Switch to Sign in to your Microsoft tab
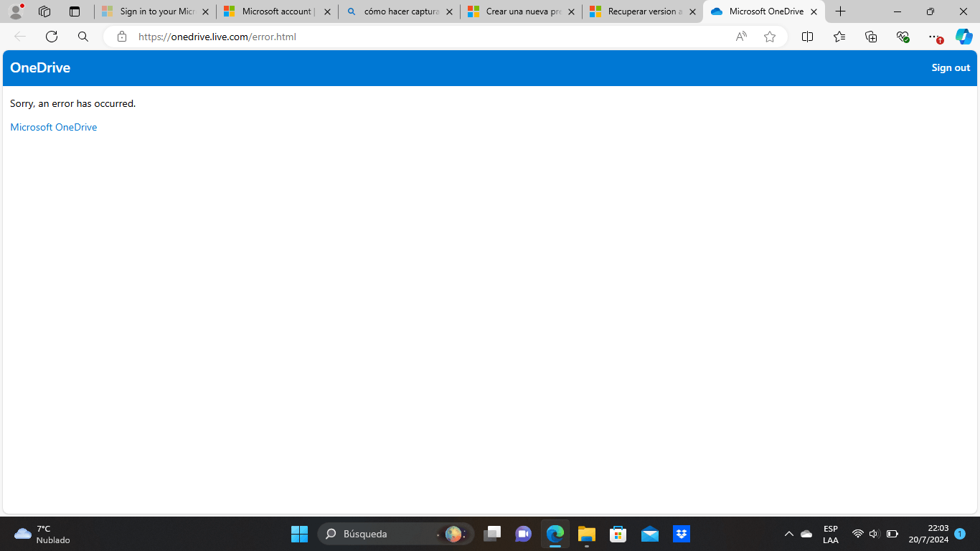 [155, 11]
